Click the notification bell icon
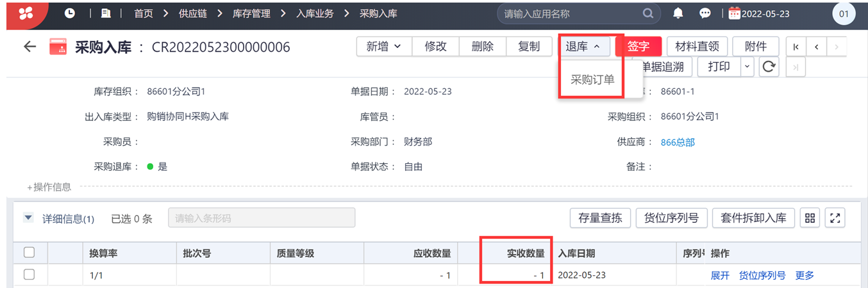The width and height of the screenshot is (868, 288). [678, 13]
